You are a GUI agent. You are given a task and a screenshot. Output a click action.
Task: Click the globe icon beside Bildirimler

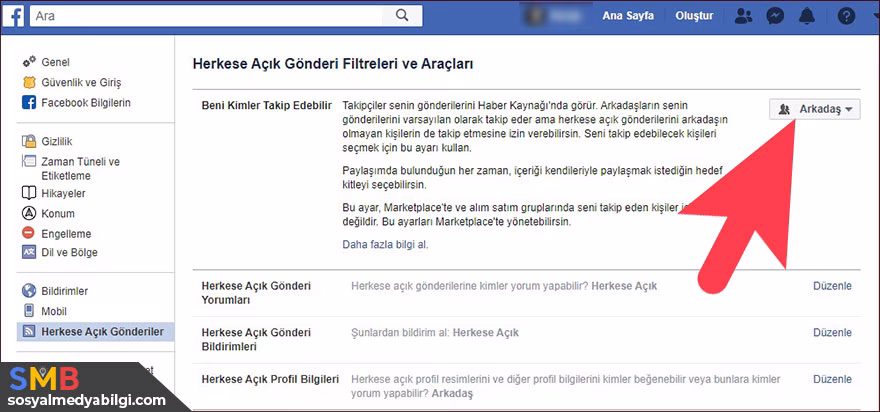point(29,291)
